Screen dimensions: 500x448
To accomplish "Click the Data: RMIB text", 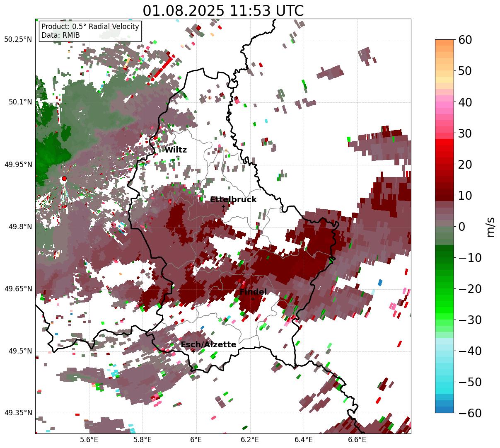I will [x=60, y=35].
